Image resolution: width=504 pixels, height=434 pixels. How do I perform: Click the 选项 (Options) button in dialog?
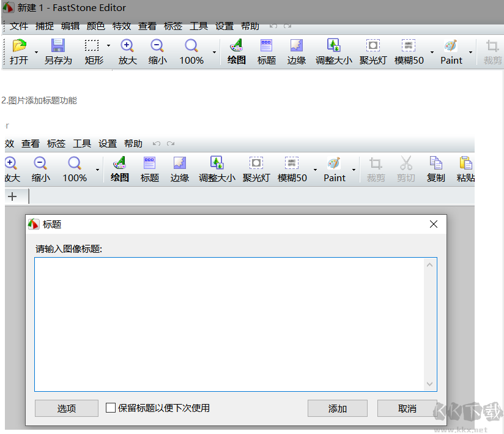pyautogui.click(x=66, y=408)
